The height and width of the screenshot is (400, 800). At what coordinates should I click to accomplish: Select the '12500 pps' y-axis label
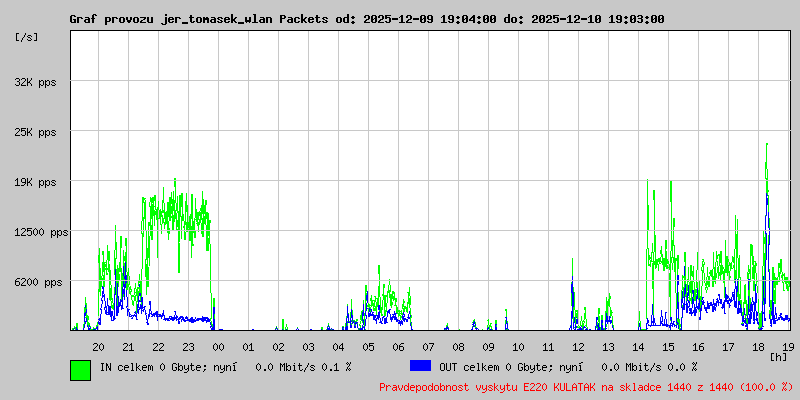[x=41, y=233]
